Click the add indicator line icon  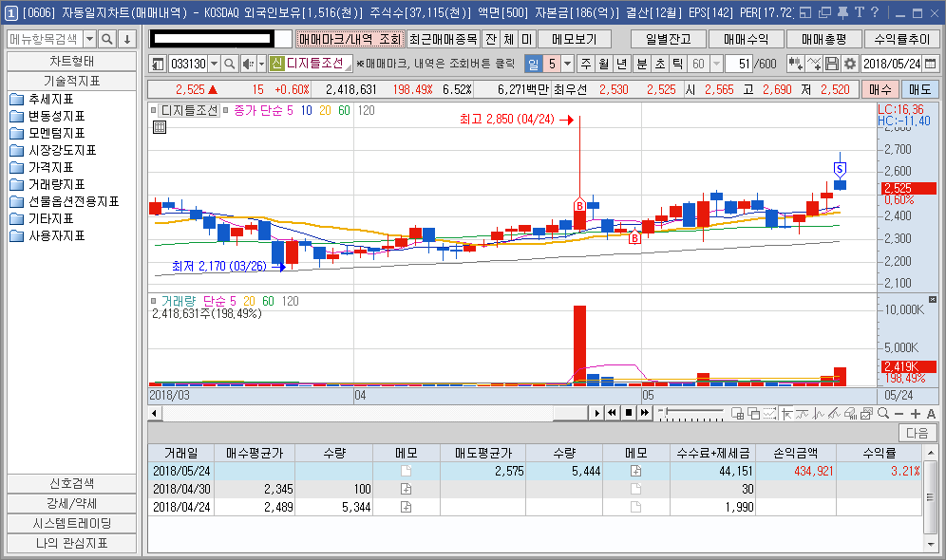click(813, 64)
